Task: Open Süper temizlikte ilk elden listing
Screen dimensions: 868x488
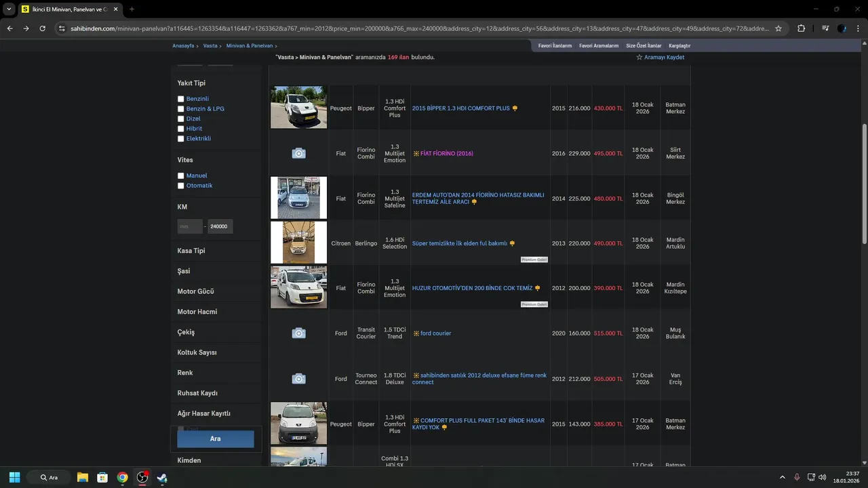Action: coord(460,243)
